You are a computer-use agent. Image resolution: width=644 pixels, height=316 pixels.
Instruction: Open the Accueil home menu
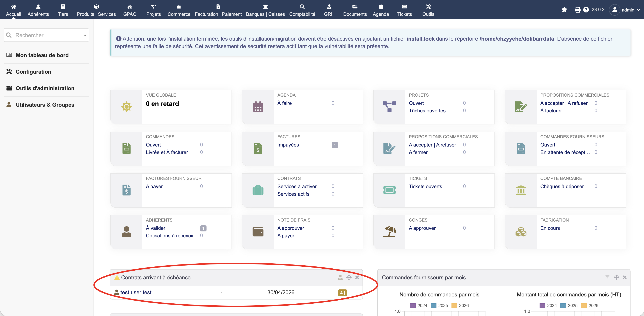[13, 10]
